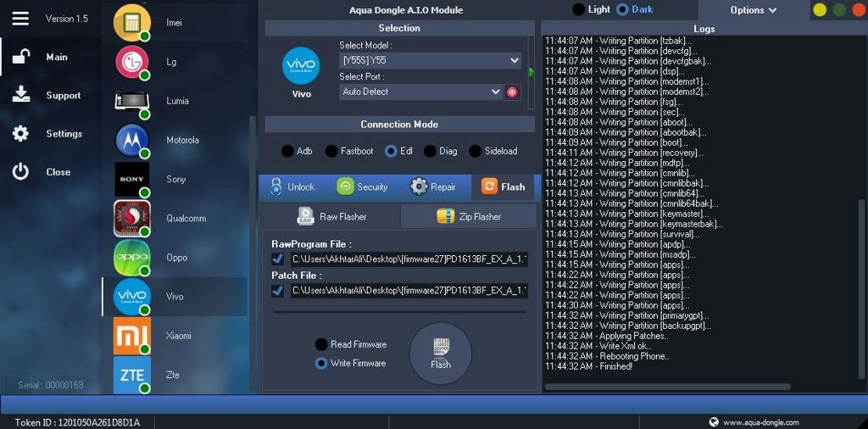Open the Repair tab
Screen dimensions: 868x429
(x=433, y=187)
